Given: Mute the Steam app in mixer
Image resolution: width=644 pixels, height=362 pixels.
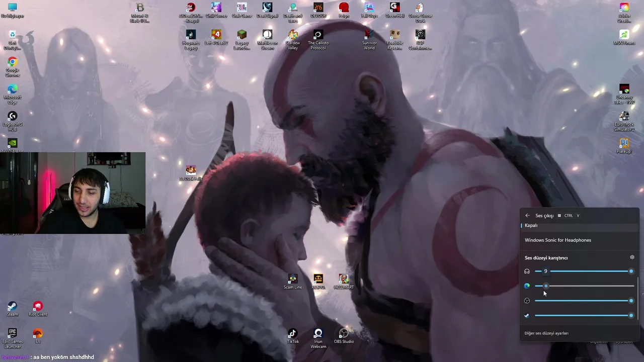Looking at the screenshot, I should (x=527, y=315).
